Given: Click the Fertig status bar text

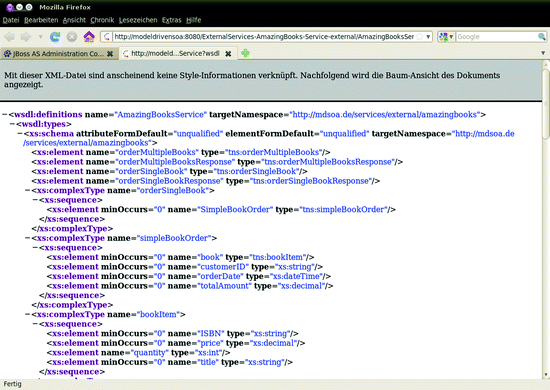Looking at the screenshot, I should [x=13, y=384].
